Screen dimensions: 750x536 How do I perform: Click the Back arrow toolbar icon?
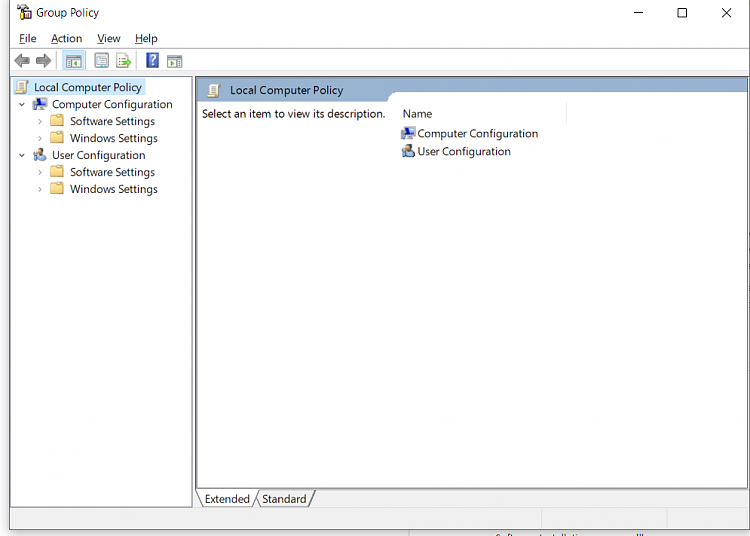(x=22, y=61)
